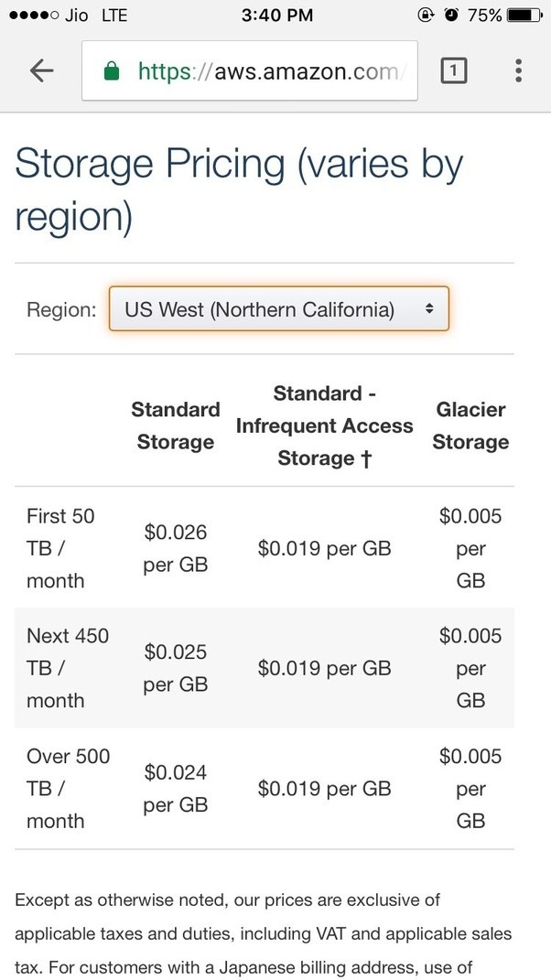Select the Standard Storage column header
Screen dimensions: 551x980
pos(176,425)
